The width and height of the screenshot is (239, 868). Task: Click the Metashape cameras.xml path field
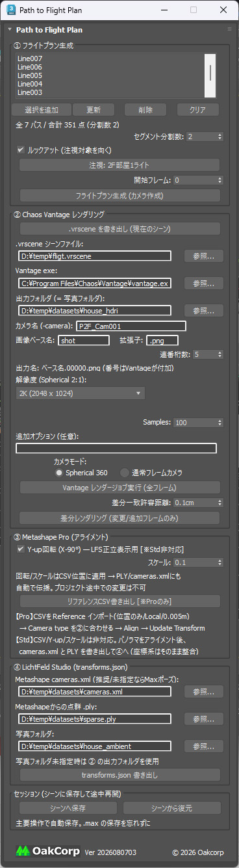tap(94, 692)
